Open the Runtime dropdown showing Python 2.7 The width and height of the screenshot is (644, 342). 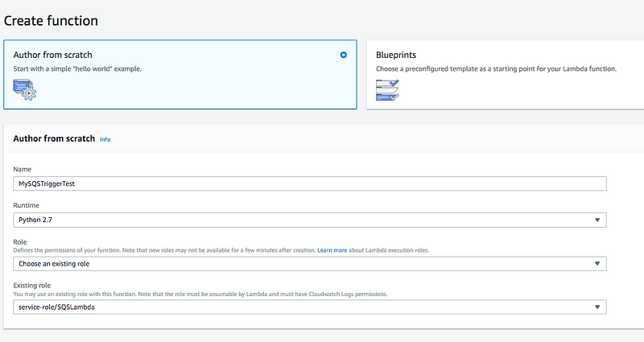310,220
